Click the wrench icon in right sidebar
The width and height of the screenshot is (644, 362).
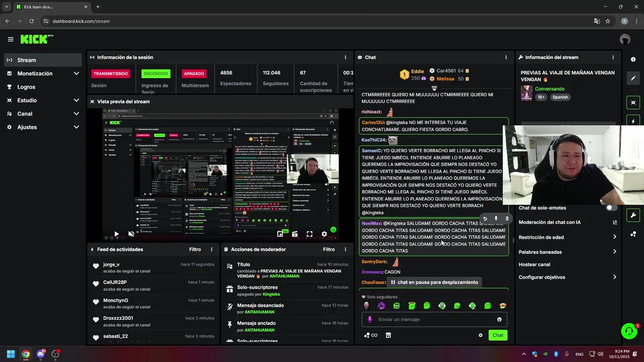click(633, 215)
